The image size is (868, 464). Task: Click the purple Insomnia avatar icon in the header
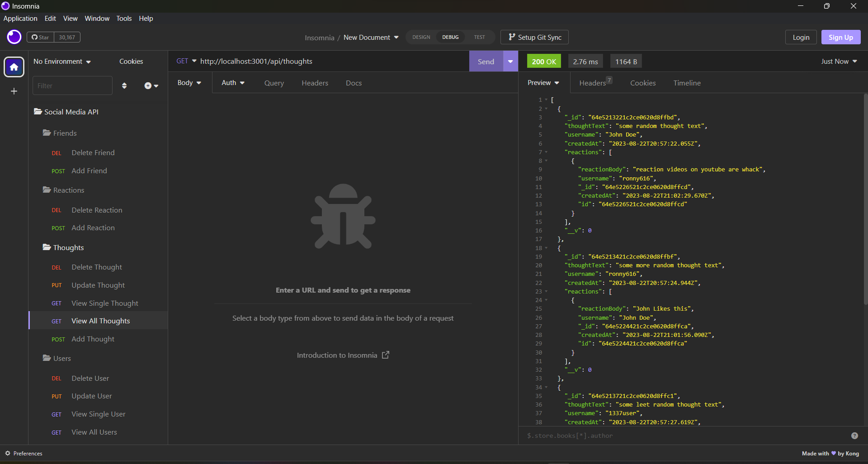pos(14,37)
